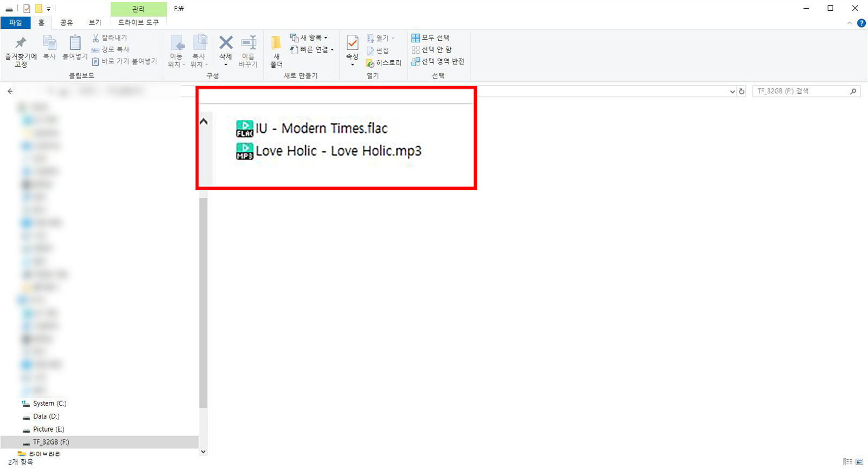The width and height of the screenshot is (868, 469).
Task: Open the quick access toolbar customize dropdown
Action: (x=48, y=9)
